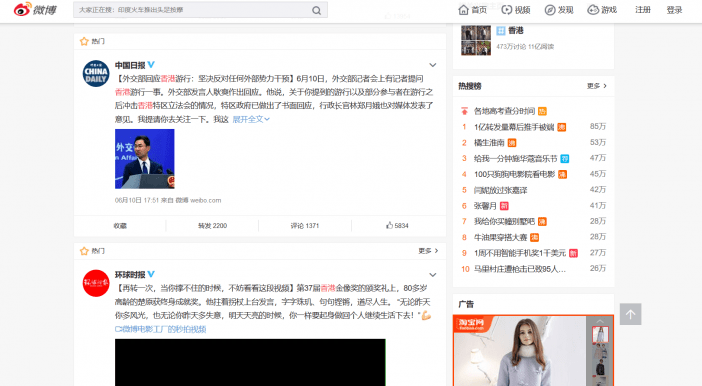
Task: Open dropdown arrow on China Daily post
Action: click(432, 65)
